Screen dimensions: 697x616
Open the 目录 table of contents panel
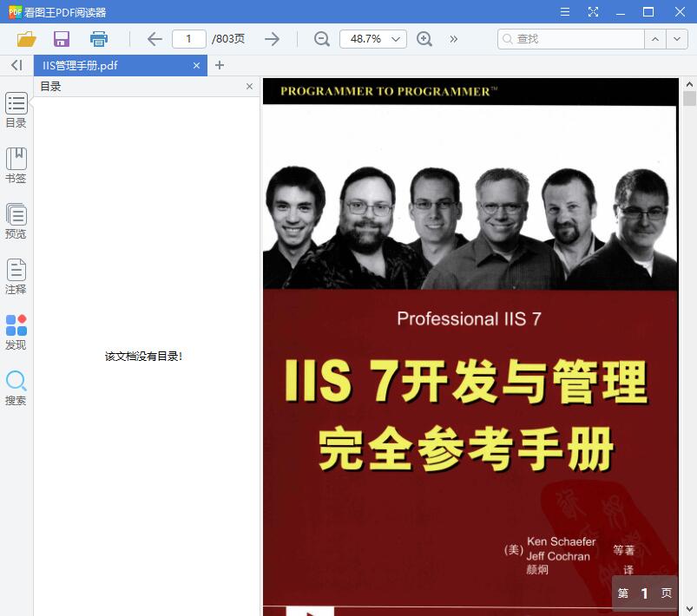click(x=16, y=110)
